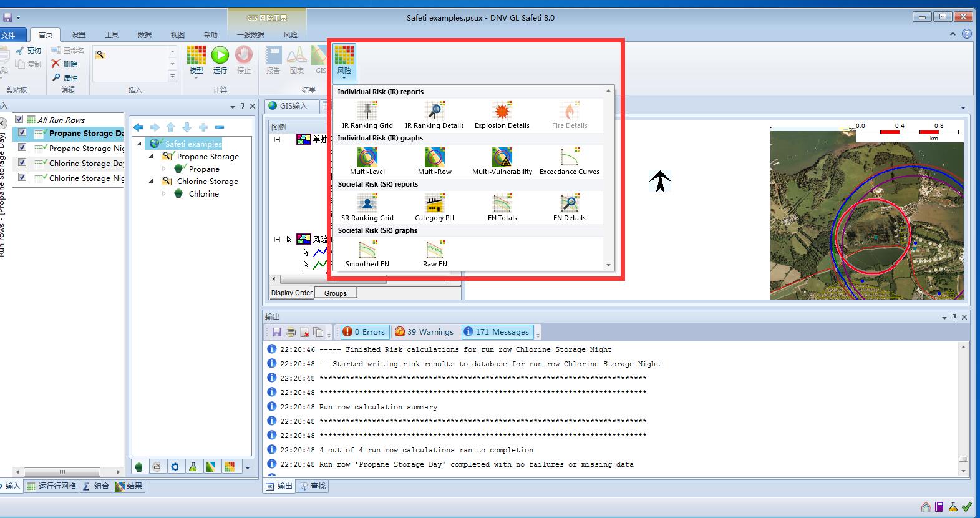
Task: Switch to the 工具 ribbon tab
Action: click(112, 35)
